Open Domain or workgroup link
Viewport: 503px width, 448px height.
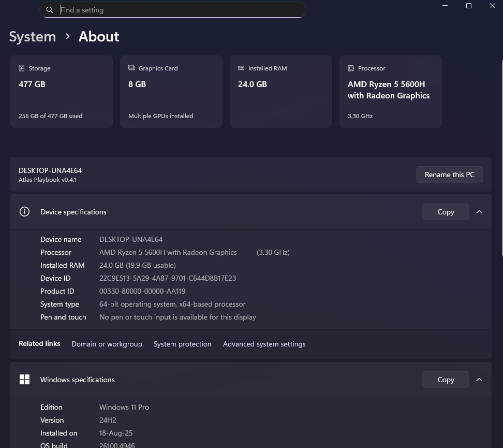[107, 344]
